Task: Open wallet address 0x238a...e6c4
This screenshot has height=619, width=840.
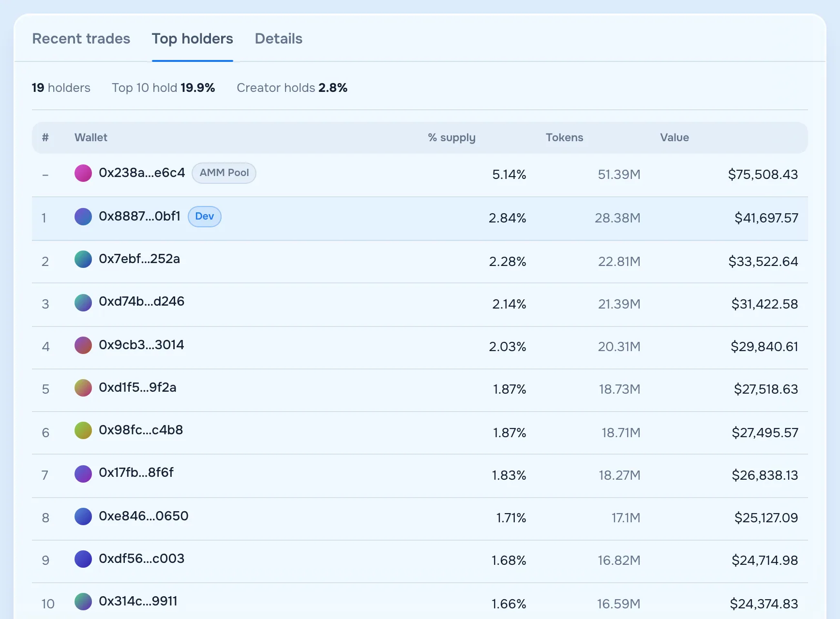Action: coord(142,173)
